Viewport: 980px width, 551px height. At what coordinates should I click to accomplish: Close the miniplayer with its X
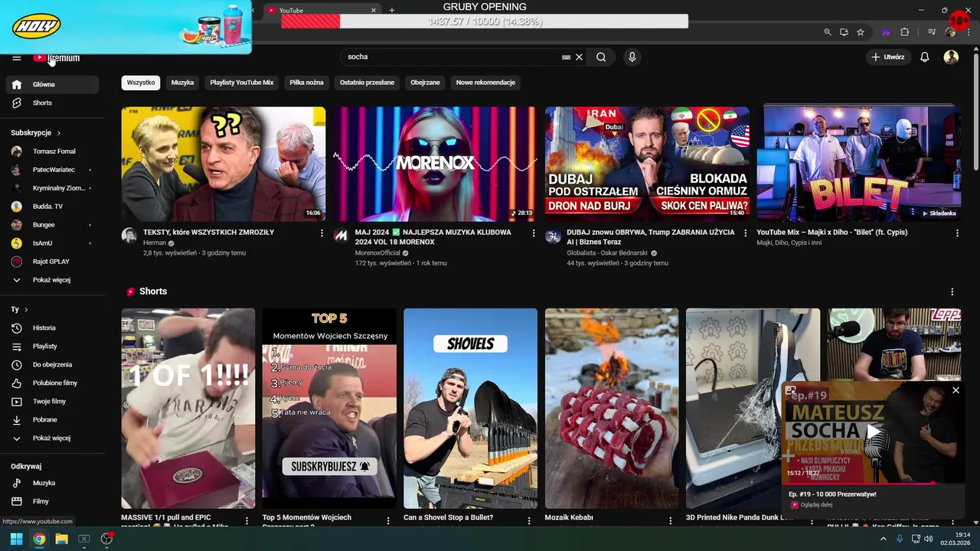click(x=955, y=390)
